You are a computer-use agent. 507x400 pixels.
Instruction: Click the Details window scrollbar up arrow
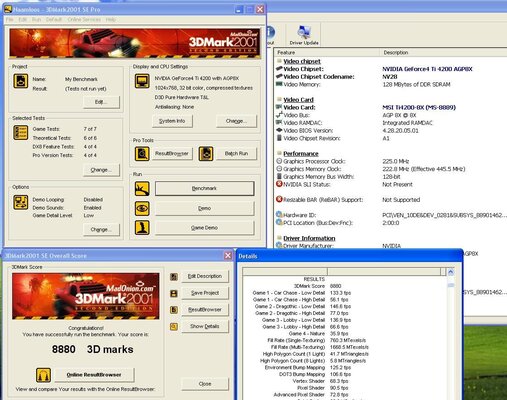coord(451,272)
